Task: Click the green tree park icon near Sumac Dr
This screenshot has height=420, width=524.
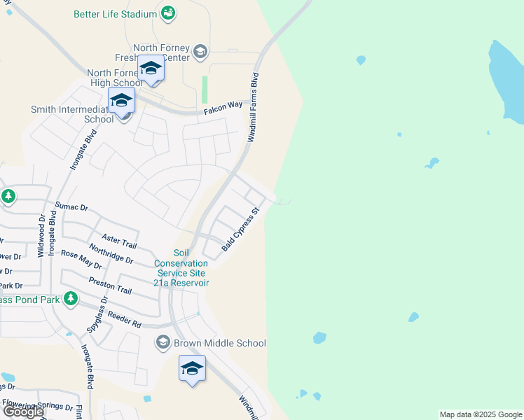Action: pyautogui.click(x=8, y=196)
